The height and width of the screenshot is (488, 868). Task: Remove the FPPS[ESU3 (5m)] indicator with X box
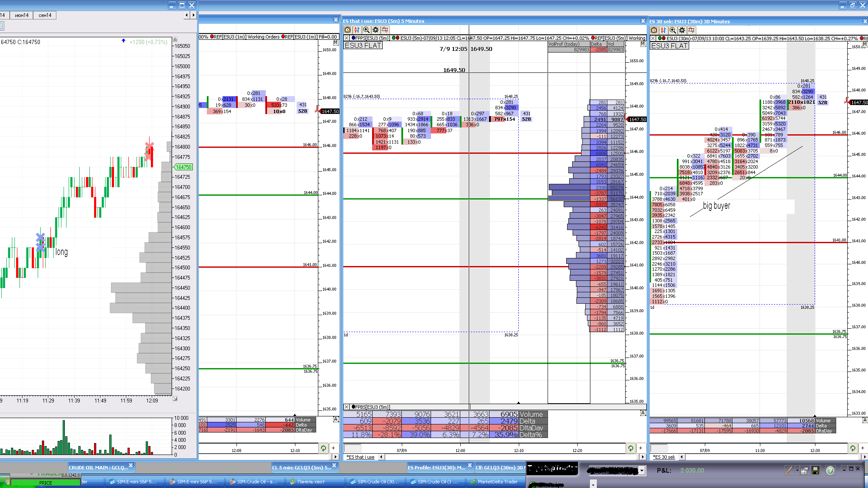(347, 38)
